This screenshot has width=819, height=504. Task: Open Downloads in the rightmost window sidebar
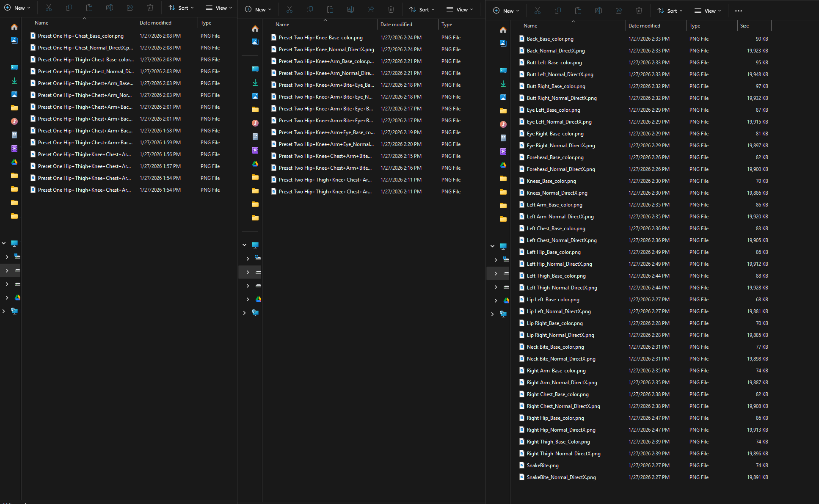503,84
